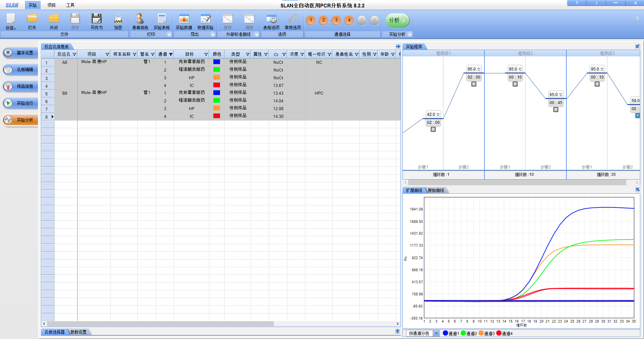Image resolution: width=644 pixels, height=339 pixels.
Task: Toggle channel 3 selection circle
Action: pyautogui.click(x=336, y=20)
